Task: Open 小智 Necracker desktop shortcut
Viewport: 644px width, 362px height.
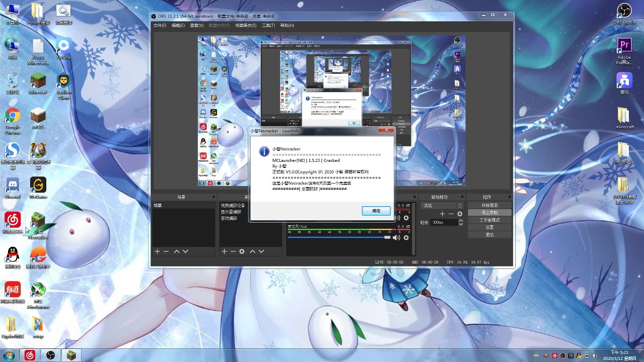Action: tap(38, 225)
